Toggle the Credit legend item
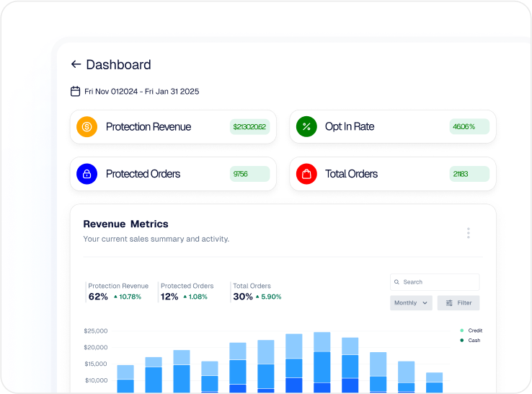This screenshot has height=394, width=532. [x=471, y=330]
